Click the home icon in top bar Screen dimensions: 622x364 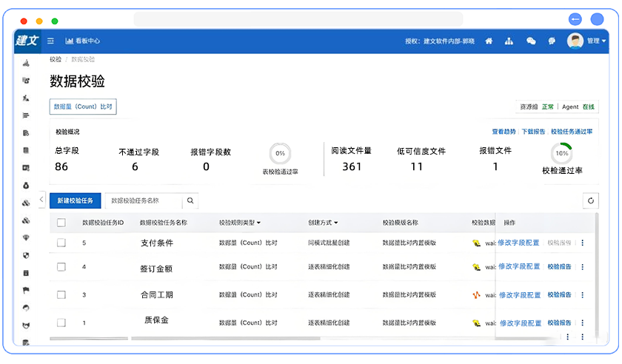489,41
